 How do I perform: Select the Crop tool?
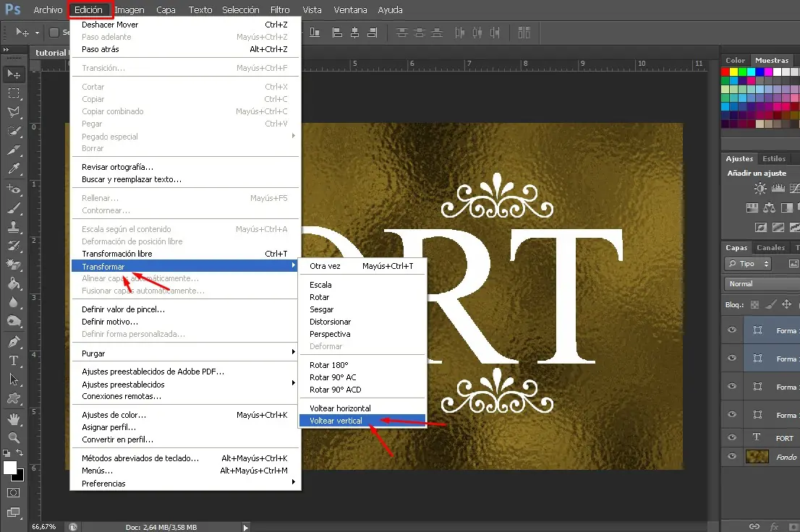(x=14, y=150)
